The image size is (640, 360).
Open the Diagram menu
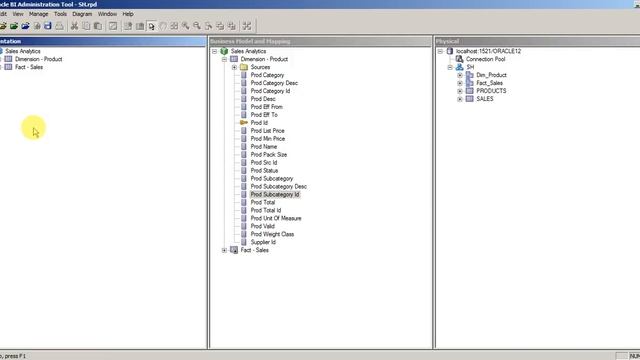(x=82, y=14)
